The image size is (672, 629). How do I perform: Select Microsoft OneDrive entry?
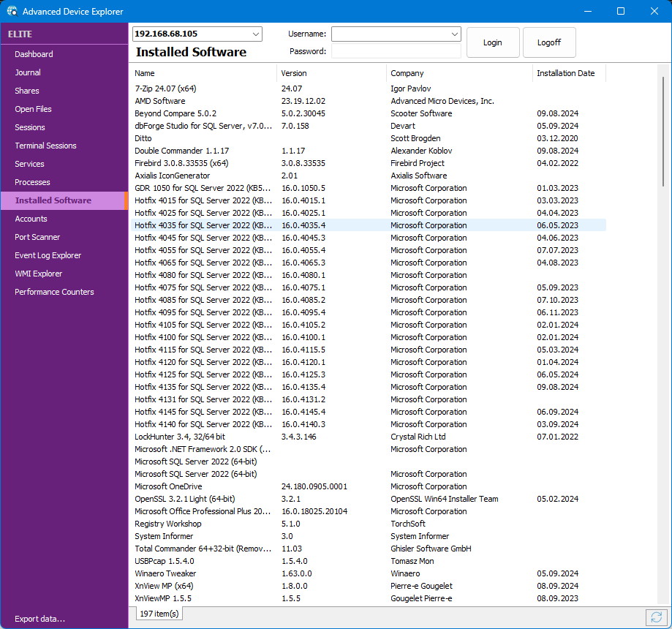click(x=368, y=486)
